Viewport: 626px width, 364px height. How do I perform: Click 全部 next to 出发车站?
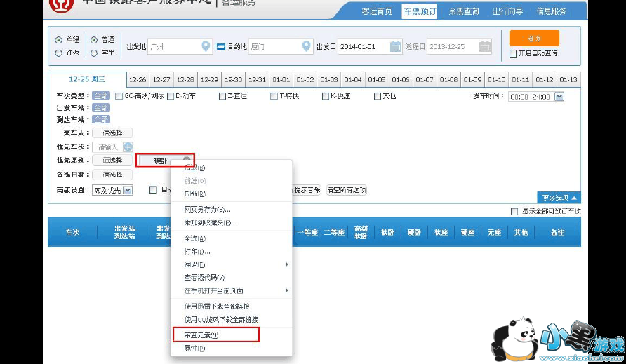[101, 108]
